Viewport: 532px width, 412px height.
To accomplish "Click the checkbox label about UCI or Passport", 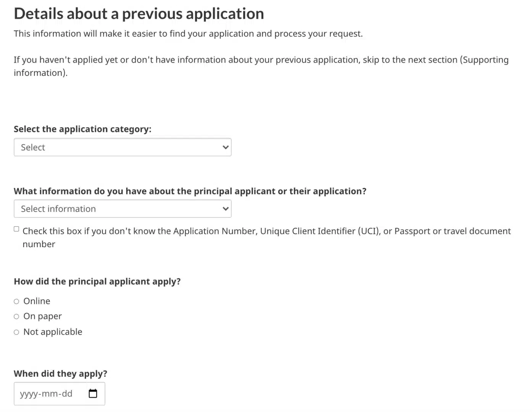I will (266, 231).
